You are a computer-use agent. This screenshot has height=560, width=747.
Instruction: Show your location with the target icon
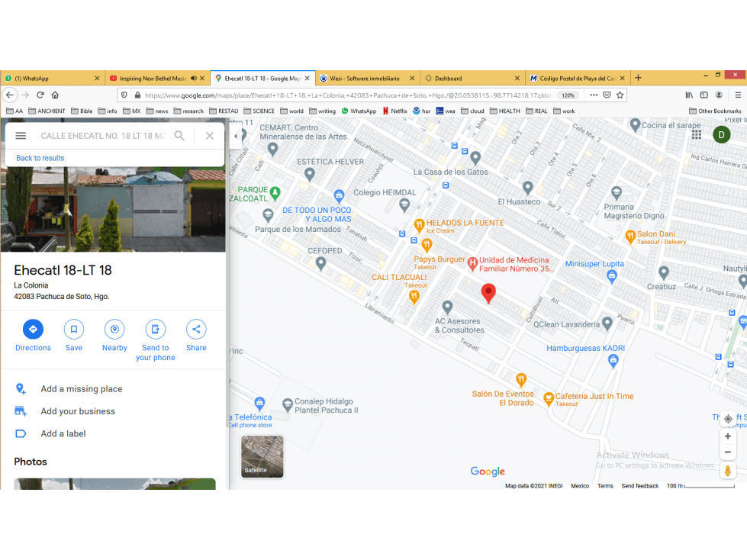click(728, 419)
